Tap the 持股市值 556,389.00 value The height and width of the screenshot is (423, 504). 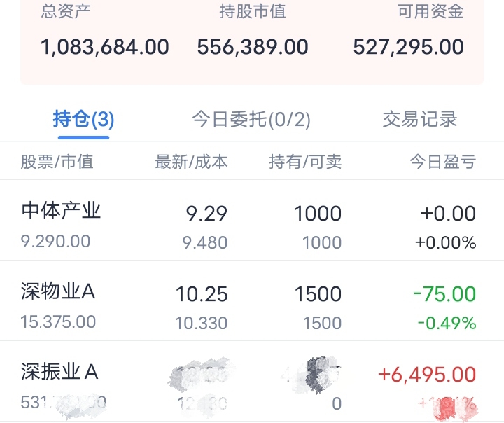pos(253,47)
